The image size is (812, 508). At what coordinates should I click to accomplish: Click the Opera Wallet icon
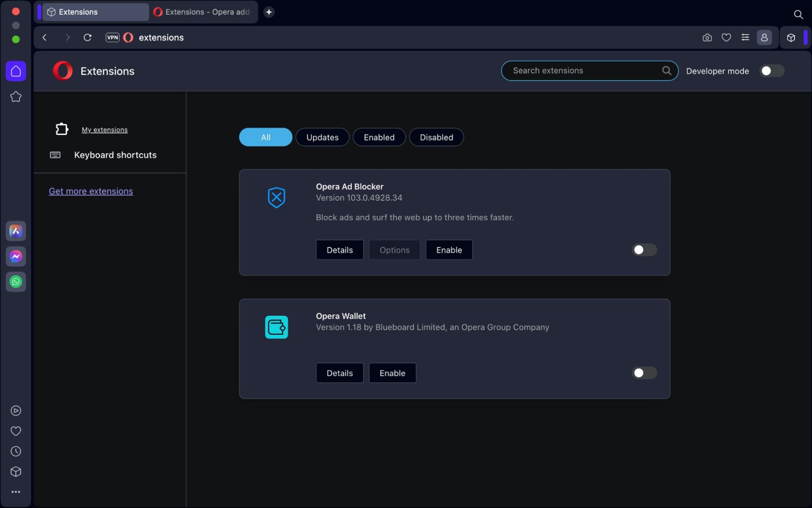(x=277, y=327)
